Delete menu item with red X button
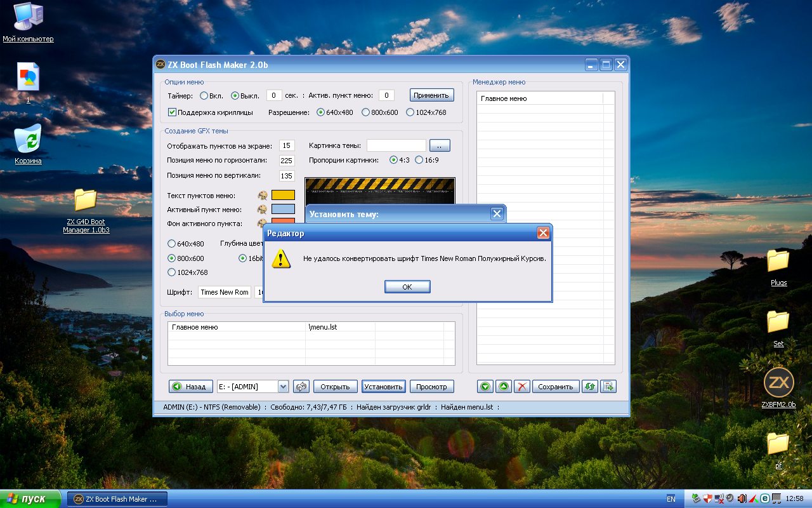Viewport: 812px width, 508px height. [x=521, y=386]
